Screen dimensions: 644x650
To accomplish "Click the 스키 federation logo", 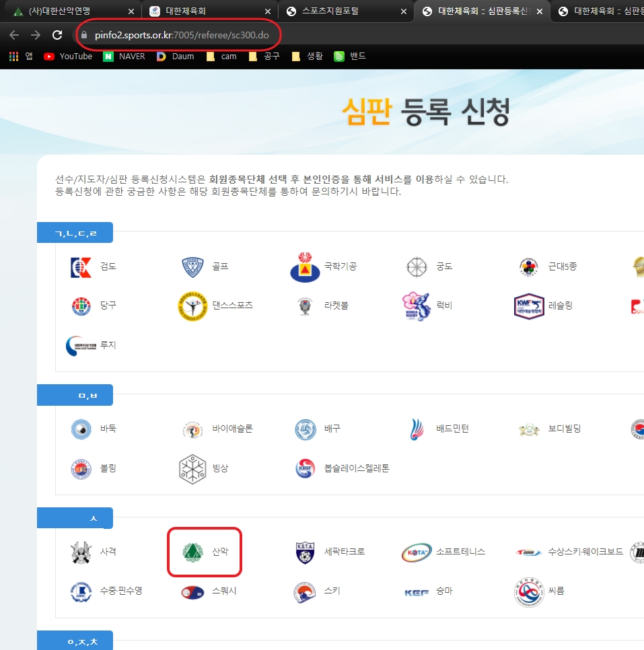I will coord(305,592).
